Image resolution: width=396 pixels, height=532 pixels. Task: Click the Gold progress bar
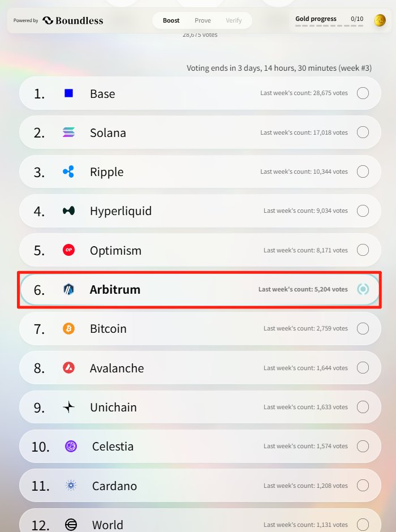click(x=329, y=25)
